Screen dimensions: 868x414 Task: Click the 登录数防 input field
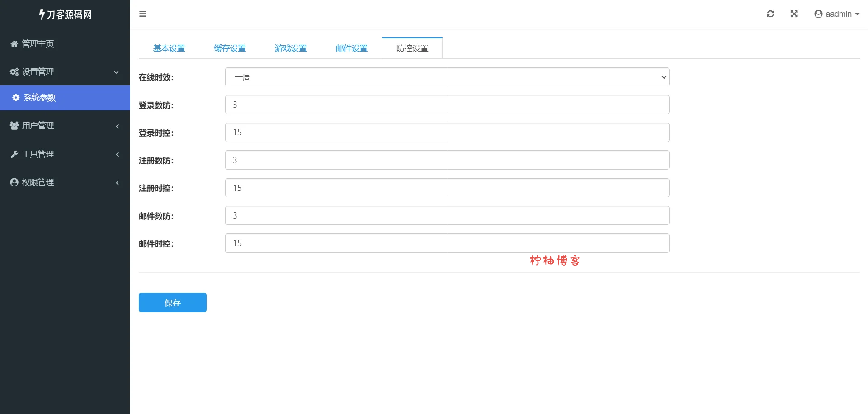447,105
